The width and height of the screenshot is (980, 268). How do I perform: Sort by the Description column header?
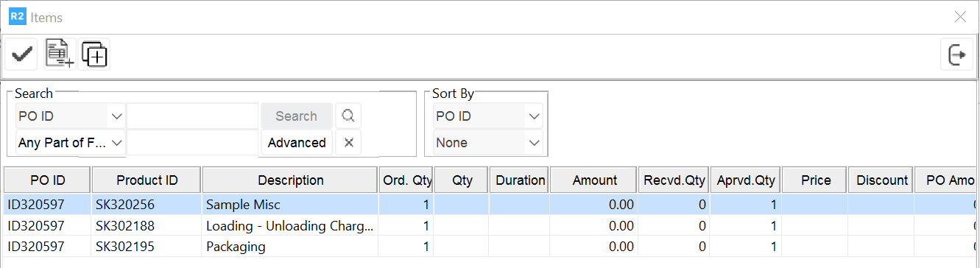click(291, 180)
